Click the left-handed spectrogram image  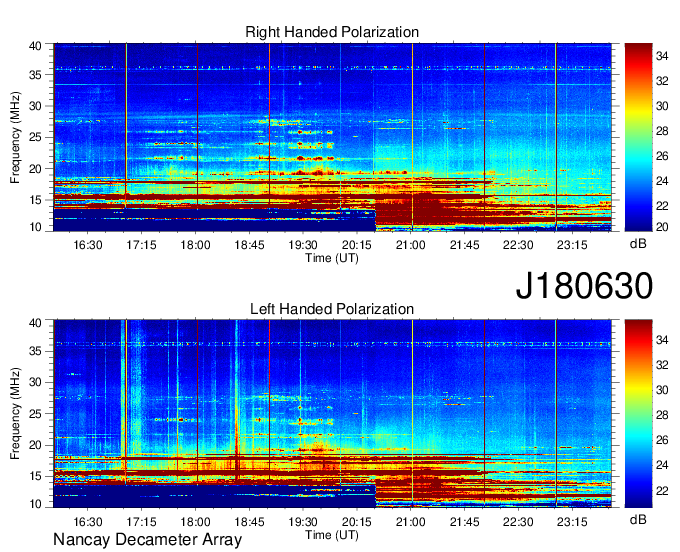(332, 414)
